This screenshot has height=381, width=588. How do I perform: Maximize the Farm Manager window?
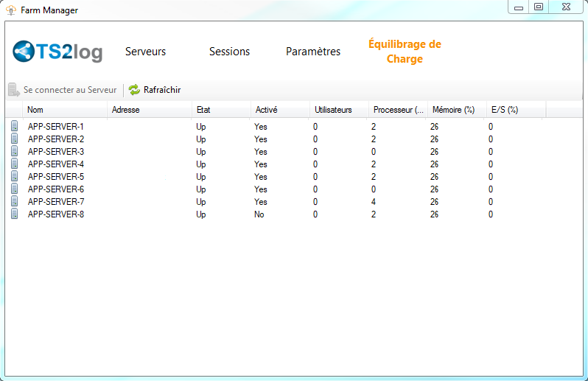[539, 7]
